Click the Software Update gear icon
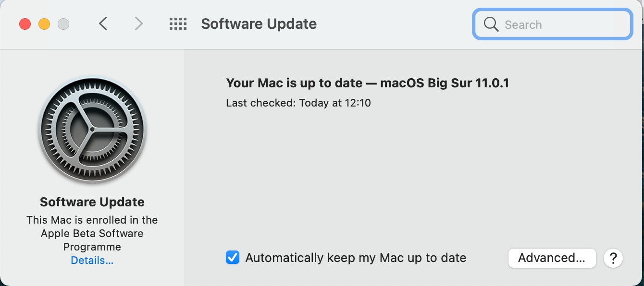Screen dimensions: 644x286 (92, 131)
